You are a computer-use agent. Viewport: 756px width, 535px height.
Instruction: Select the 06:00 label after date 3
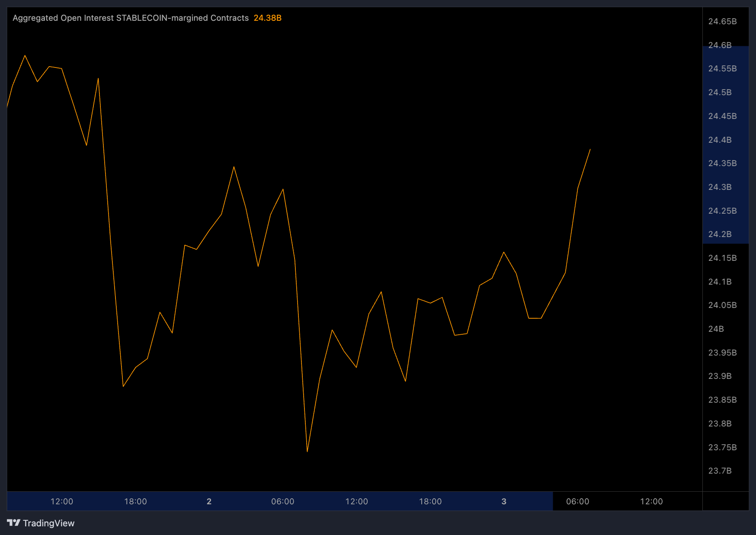[577, 501]
